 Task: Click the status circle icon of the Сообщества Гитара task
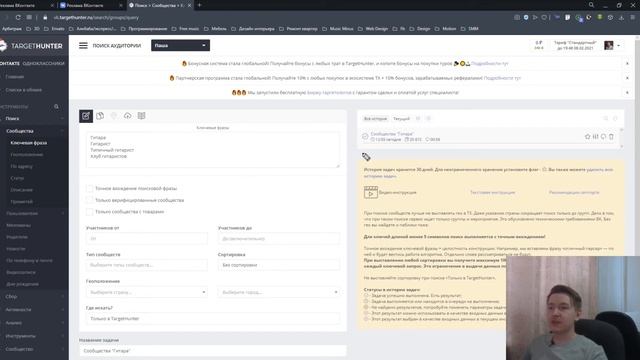tap(365, 136)
